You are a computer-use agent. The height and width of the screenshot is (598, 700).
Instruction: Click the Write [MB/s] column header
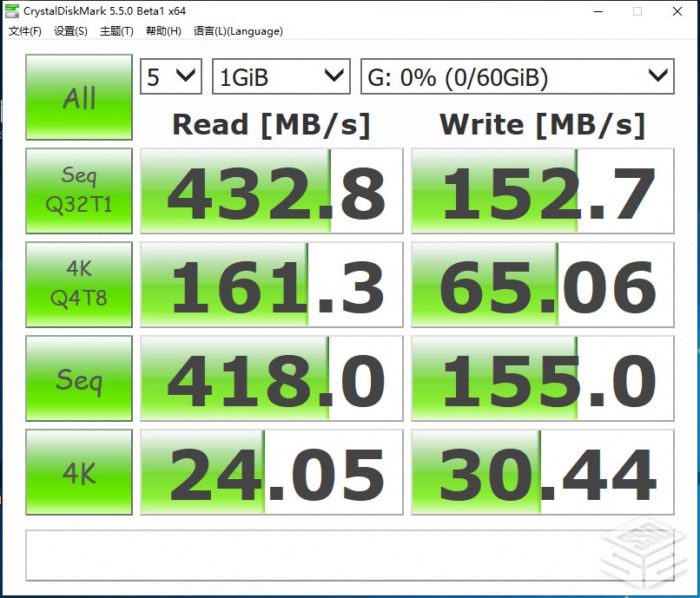tap(543, 125)
